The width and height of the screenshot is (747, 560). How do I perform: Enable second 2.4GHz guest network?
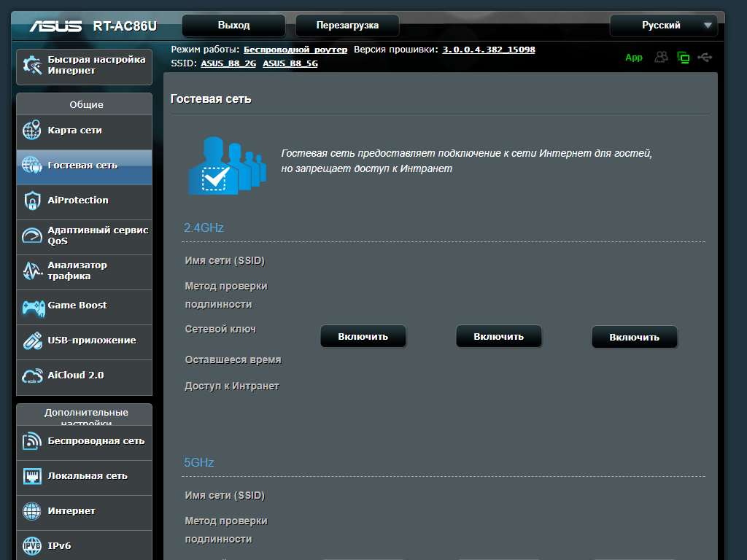click(499, 337)
